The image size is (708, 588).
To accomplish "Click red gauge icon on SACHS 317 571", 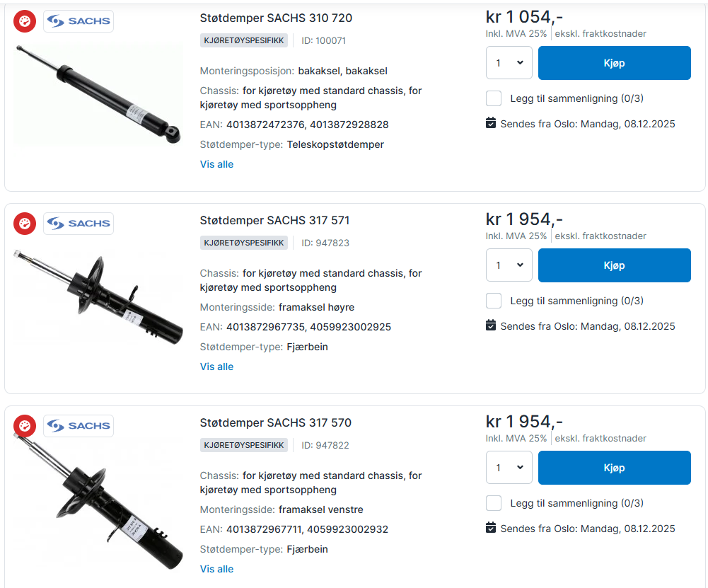I will click(x=25, y=224).
